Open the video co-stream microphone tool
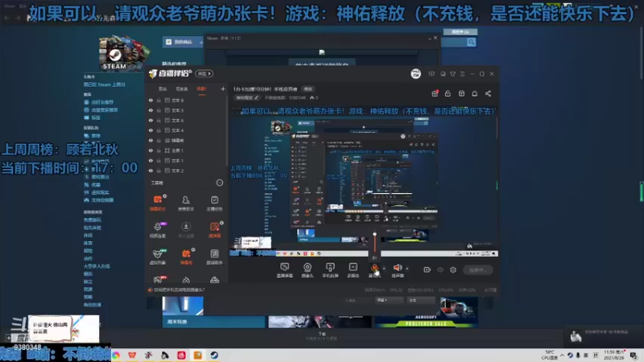Viewport: 644px width, 362px height. coord(158,229)
